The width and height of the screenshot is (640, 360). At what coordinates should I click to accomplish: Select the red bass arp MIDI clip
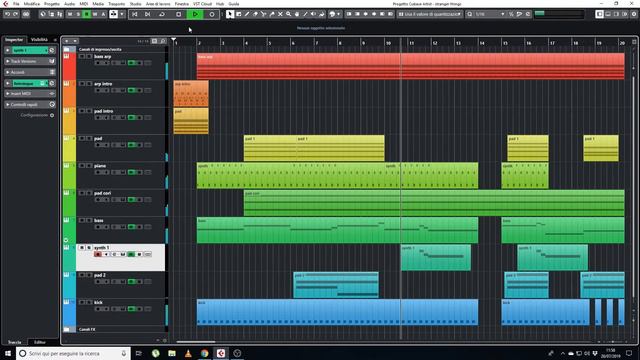pos(411,66)
